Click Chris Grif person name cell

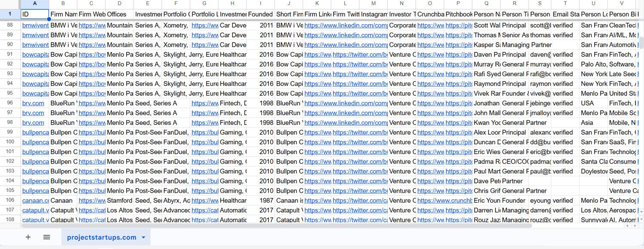click(x=486, y=191)
